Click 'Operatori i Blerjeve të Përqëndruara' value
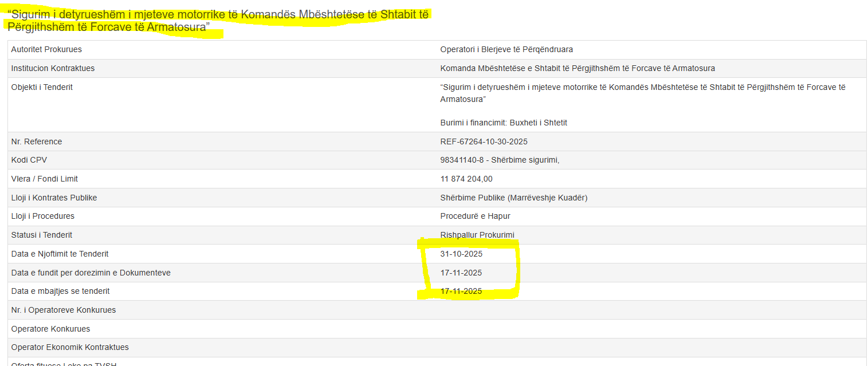The image size is (868, 366). [x=506, y=49]
